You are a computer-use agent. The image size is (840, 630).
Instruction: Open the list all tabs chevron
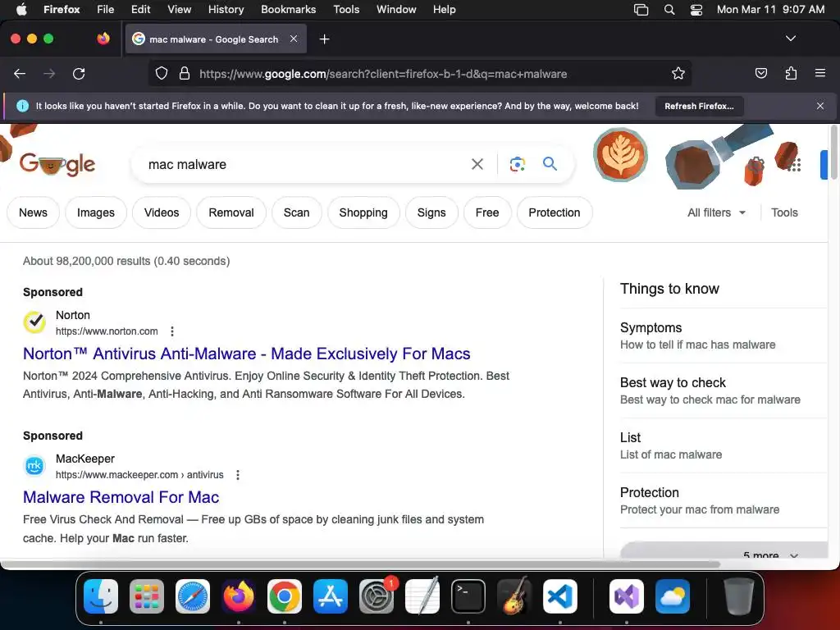point(790,39)
